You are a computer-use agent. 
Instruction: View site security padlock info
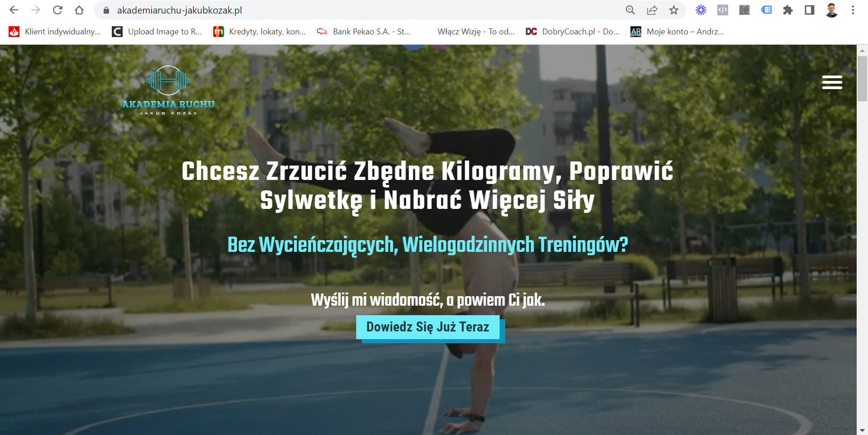click(x=106, y=10)
